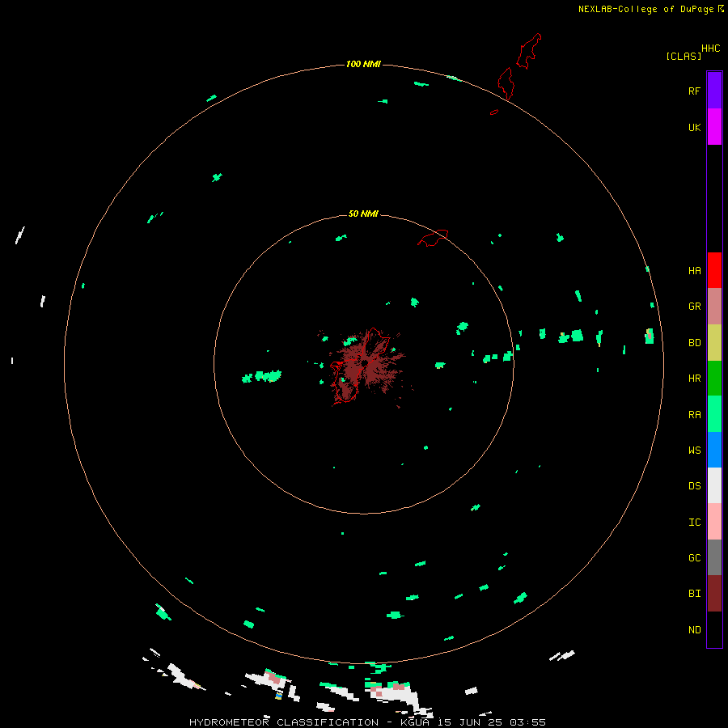Click the GC gray legend swatch

click(x=714, y=557)
